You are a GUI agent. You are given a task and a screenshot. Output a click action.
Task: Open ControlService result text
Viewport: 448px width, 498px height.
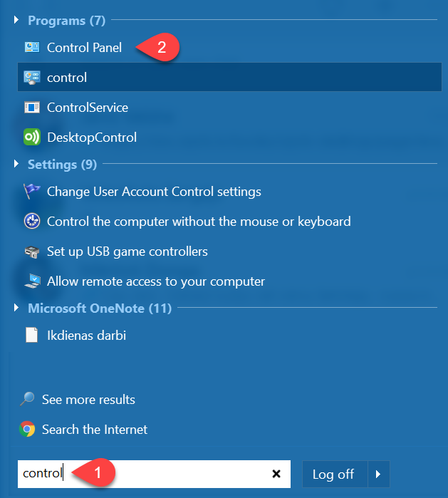88,108
